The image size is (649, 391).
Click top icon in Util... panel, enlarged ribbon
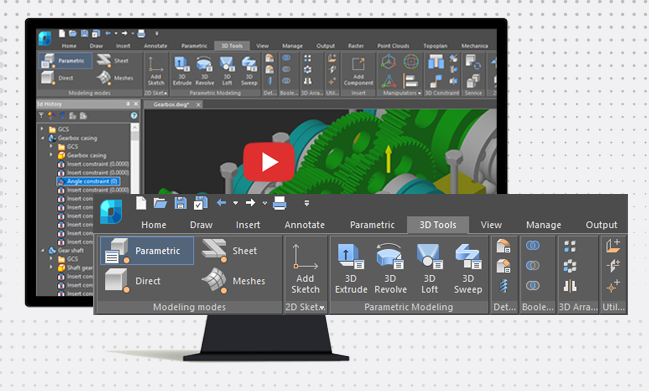tap(613, 246)
